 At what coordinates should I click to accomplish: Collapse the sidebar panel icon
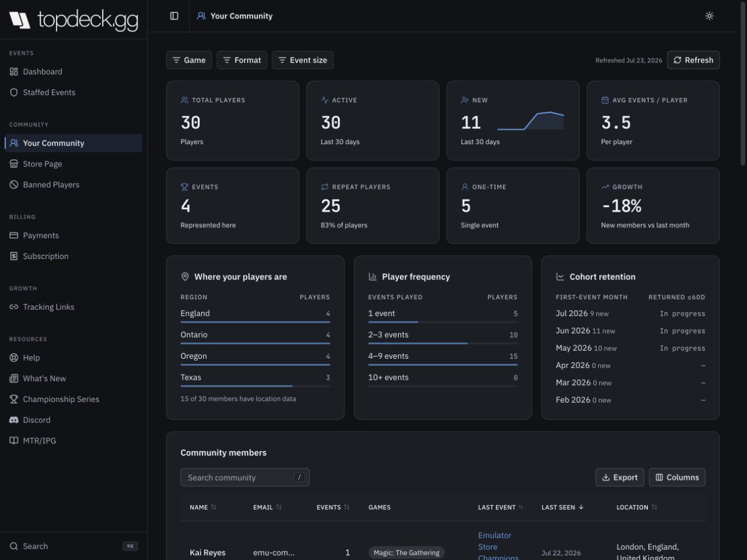click(174, 16)
